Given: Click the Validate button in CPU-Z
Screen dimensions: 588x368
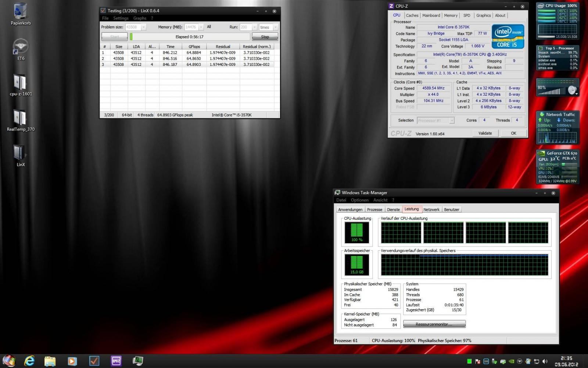Looking at the screenshot, I should 485,133.
